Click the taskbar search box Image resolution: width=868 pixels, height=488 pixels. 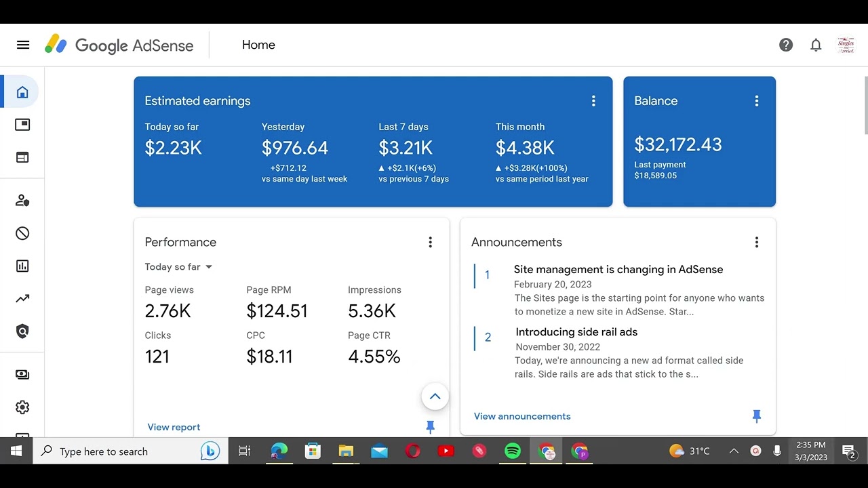130,451
